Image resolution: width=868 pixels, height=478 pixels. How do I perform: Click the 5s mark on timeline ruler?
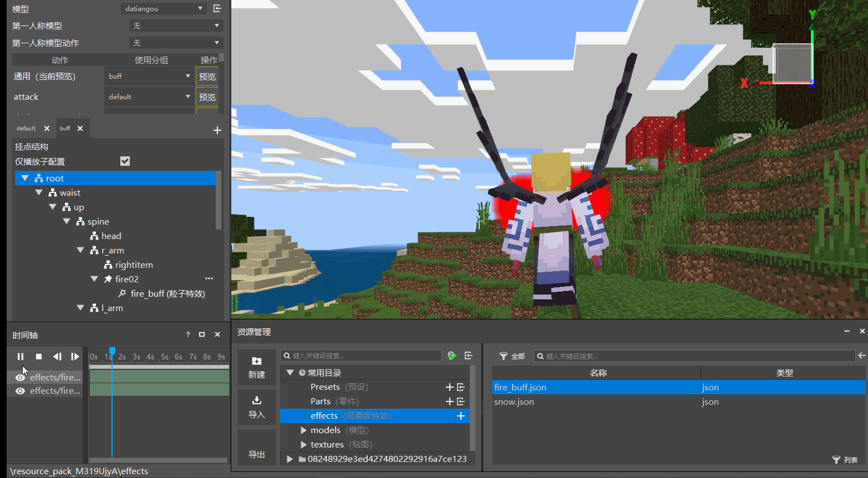coord(165,357)
